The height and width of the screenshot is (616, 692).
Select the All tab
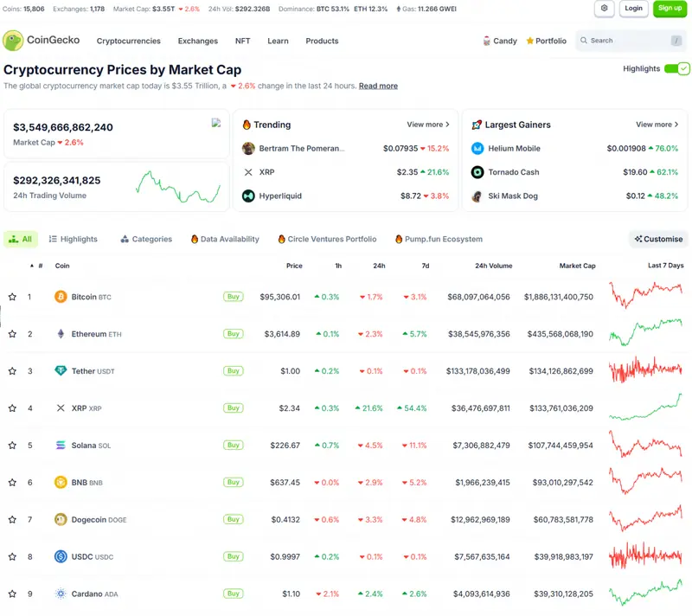pyautogui.click(x=21, y=239)
